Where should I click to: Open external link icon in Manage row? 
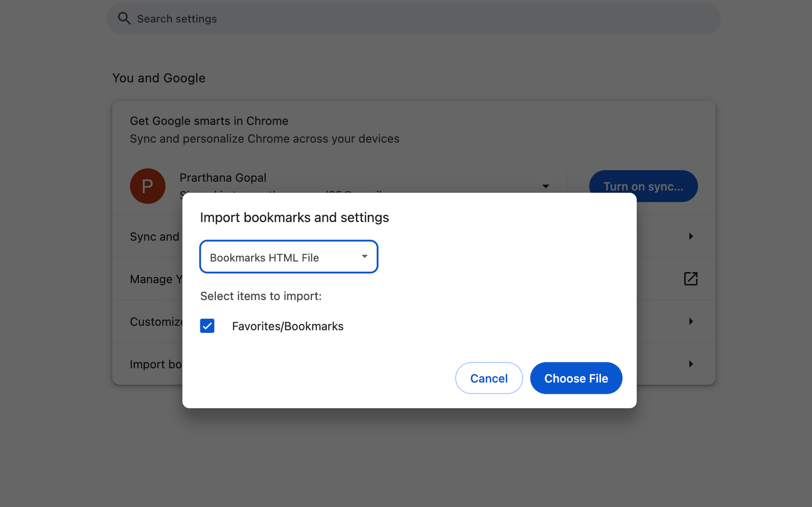click(x=691, y=279)
